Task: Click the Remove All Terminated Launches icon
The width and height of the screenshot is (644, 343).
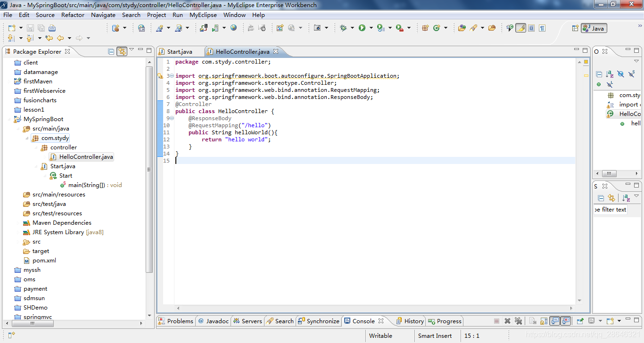Action: pos(519,321)
